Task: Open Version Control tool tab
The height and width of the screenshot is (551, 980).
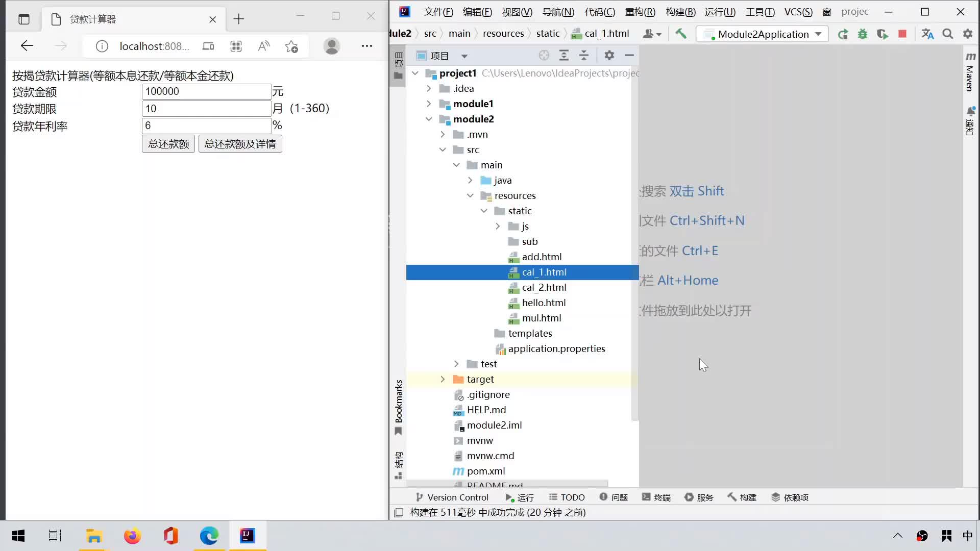Action: coord(452,497)
